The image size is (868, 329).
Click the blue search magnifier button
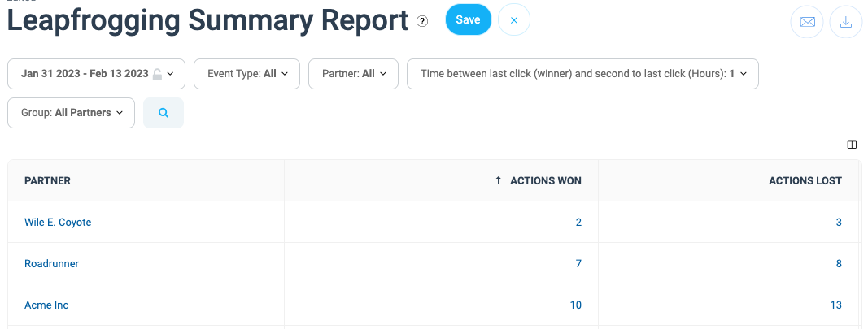tap(164, 113)
